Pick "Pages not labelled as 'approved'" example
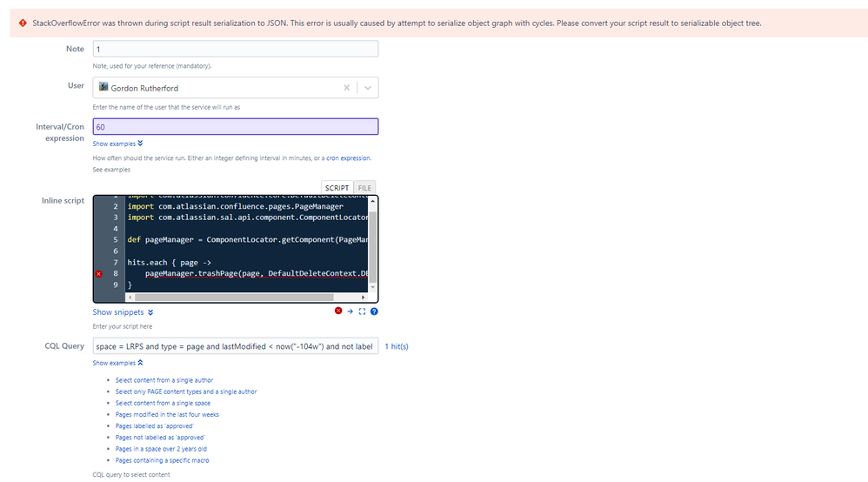The image size is (868, 482). 160,438
